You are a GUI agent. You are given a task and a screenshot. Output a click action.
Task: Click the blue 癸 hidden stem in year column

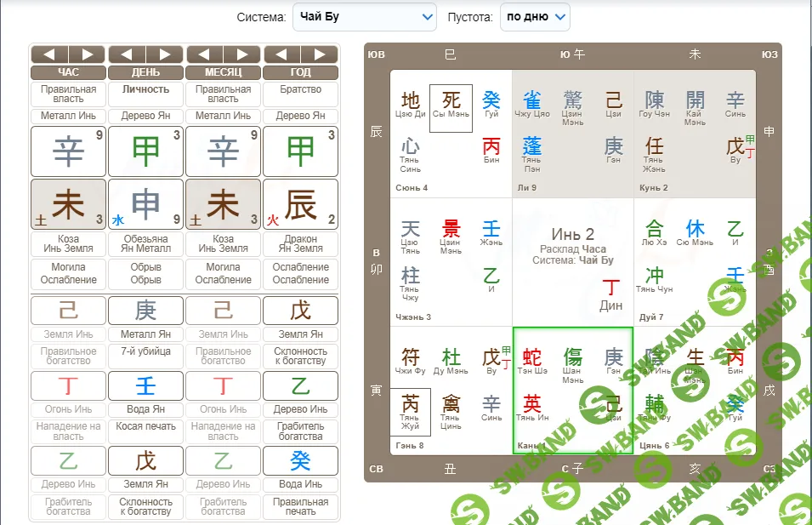301,460
